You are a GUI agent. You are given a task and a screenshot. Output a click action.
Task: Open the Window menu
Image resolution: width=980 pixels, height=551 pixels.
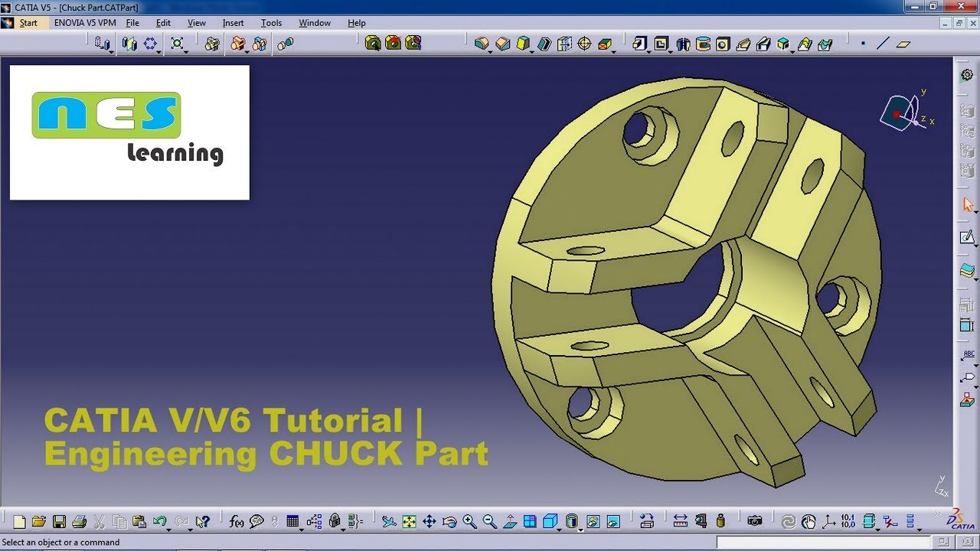click(315, 23)
